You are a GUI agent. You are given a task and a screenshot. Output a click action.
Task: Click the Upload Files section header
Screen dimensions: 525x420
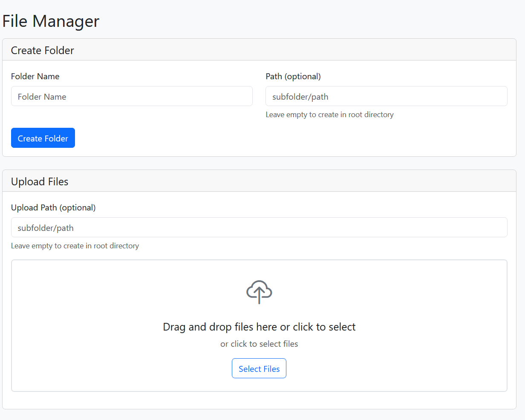point(40,181)
